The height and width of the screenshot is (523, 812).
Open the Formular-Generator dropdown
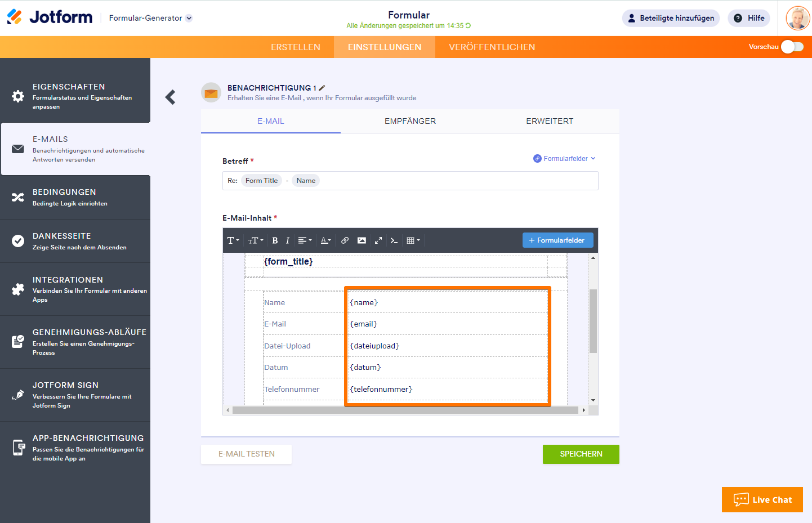(150, 18)
